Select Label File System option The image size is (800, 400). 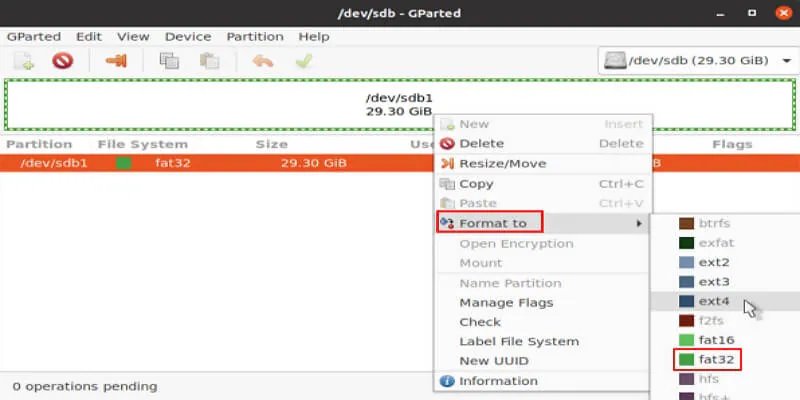(x=543, y=341)
